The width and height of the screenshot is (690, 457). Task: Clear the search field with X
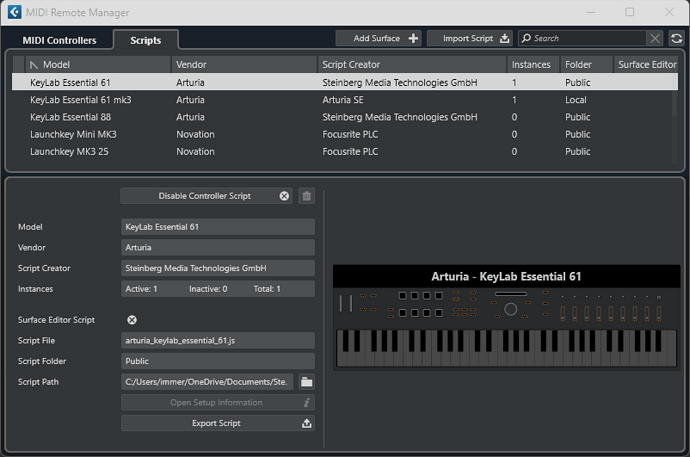point(655,38)
